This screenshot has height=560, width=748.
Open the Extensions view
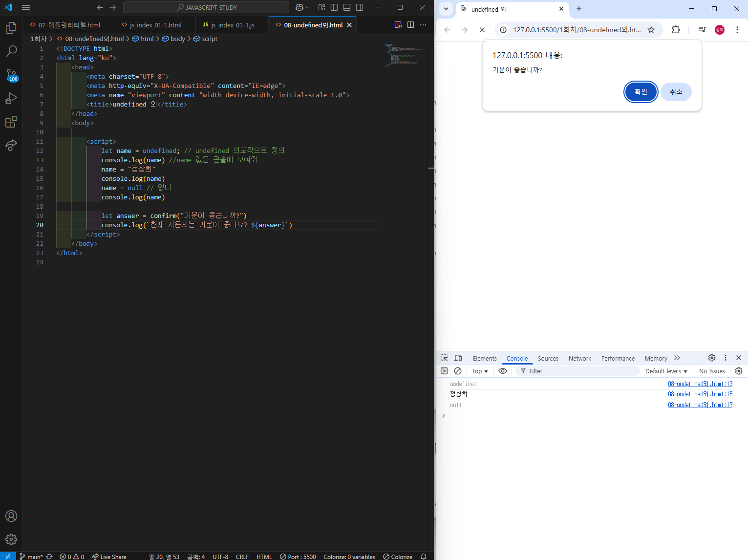point(11,122)
